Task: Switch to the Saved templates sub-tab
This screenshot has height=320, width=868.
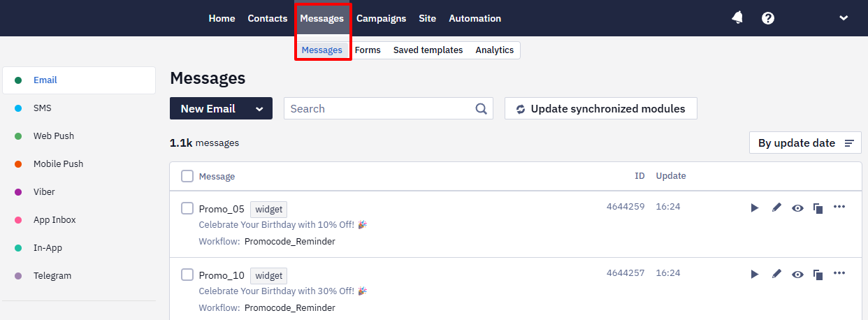Action: tap(428, 50)
